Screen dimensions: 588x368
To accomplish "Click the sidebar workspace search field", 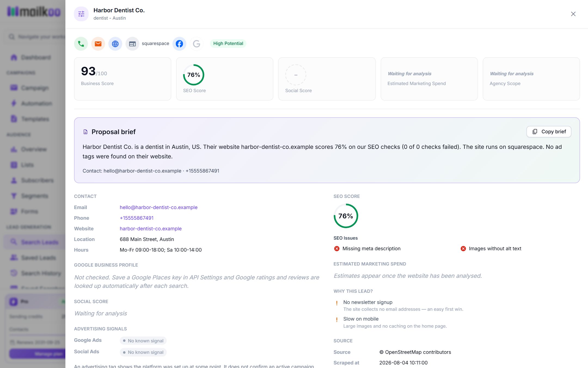I will (35, 37).
